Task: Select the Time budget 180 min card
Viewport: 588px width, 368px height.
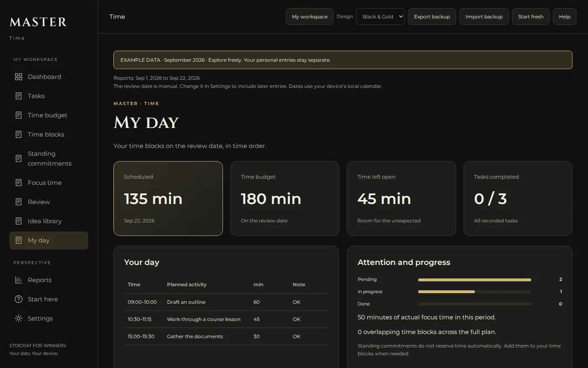Action: (x=285, y=199)
